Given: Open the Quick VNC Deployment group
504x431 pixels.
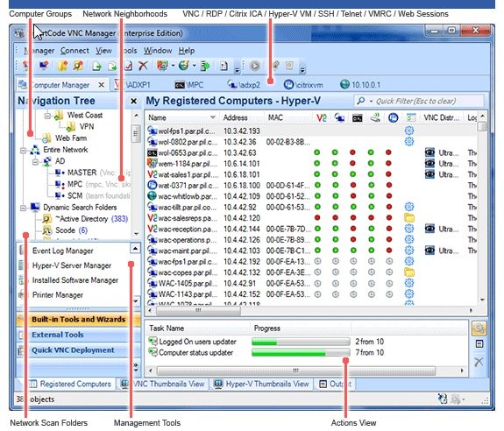Looking at the screenshot, I should (78, 350).
